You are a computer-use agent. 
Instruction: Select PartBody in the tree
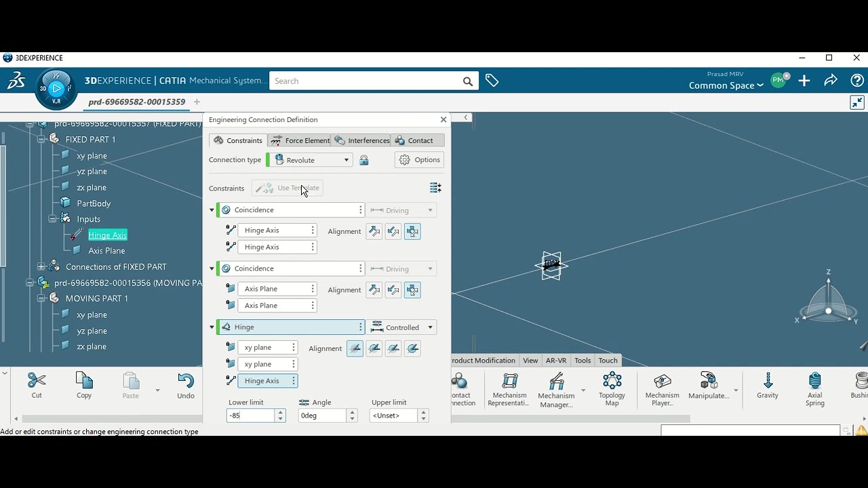coord(94,203)
